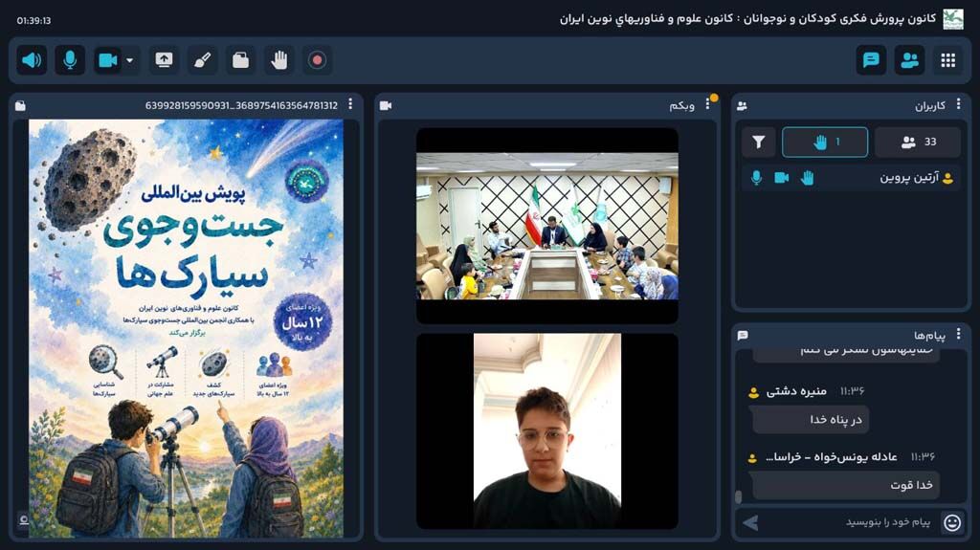The image size is (980, 550).
Task: Open the camera options dropdown arrow
Action: coord(130,60)
